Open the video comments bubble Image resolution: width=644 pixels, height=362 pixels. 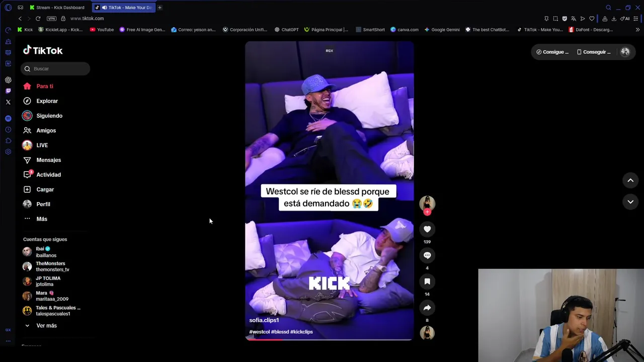(x=427, y=255)
